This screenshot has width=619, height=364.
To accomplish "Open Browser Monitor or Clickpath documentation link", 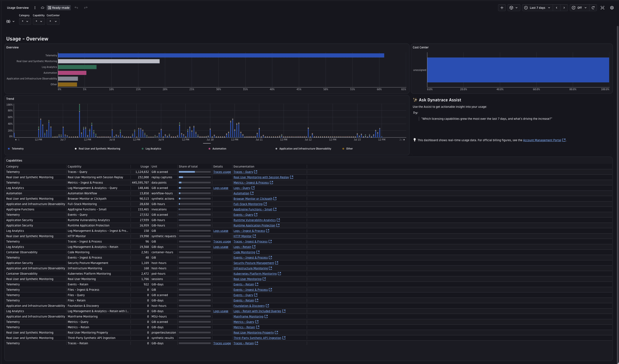I will (253, 199).
